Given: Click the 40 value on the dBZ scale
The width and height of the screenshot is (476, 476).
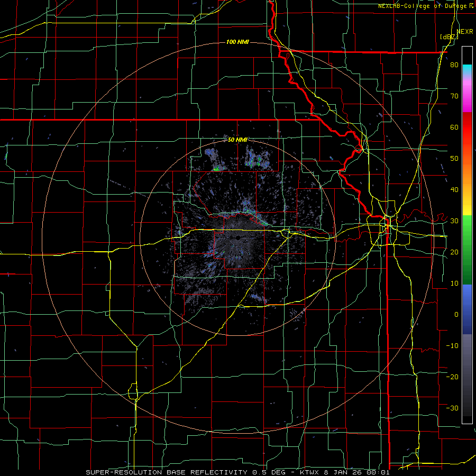Looking at the screenshot, I should pos(454,190).
